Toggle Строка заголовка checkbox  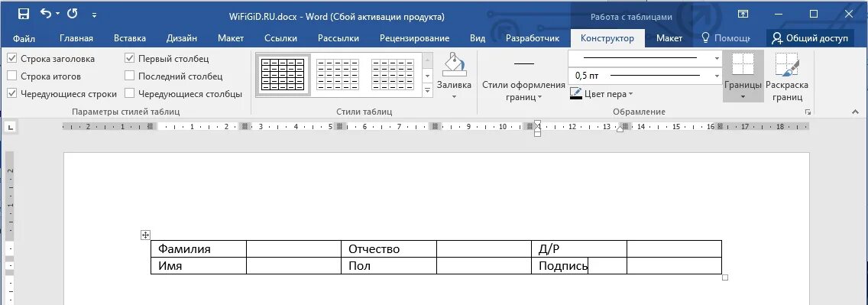click(11, 59)
